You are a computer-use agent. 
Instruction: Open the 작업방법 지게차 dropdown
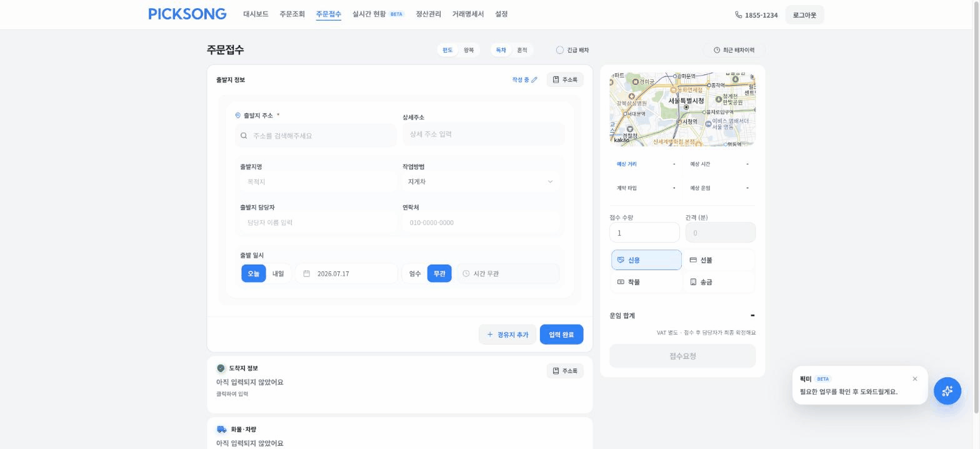[x=480, y=181]
